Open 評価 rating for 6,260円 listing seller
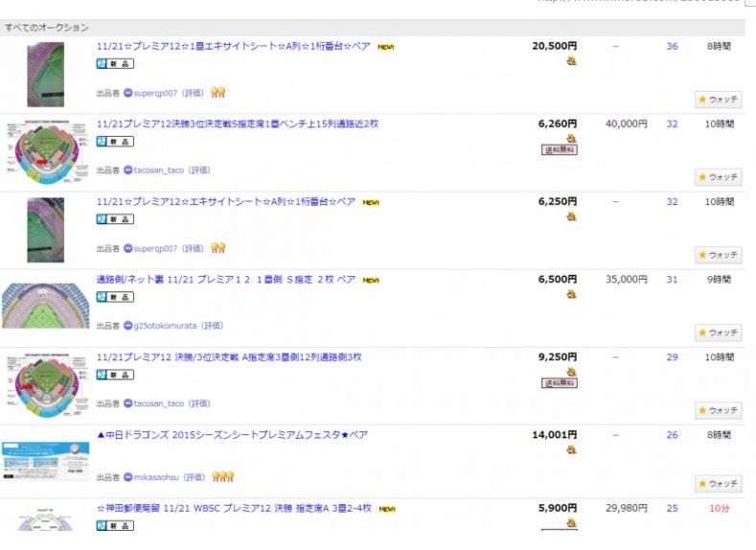 [199, 171]
